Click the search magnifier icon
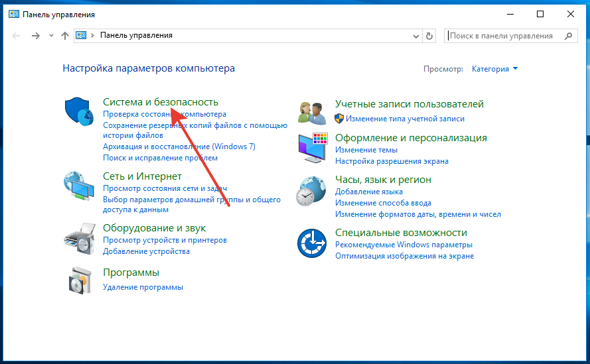This screenshot has height=364, width=590. (x=569, y=36)
